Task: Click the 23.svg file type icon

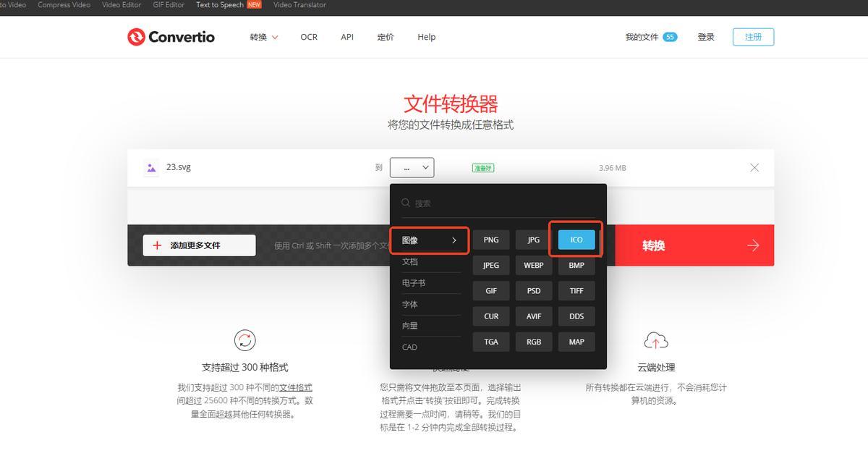Action: [150, 167]
